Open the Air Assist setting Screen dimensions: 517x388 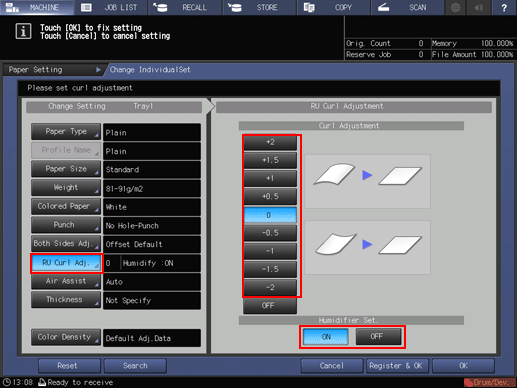click(66, 281)
